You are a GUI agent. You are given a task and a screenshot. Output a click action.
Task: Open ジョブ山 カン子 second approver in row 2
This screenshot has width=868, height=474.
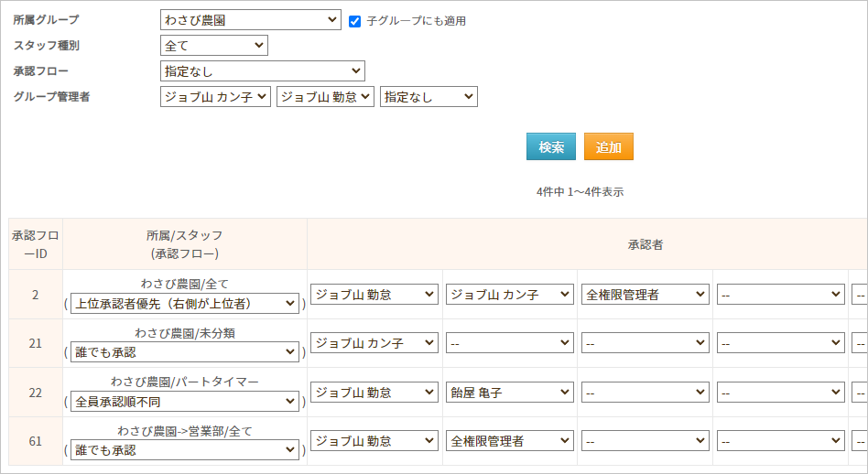(510, 294)
